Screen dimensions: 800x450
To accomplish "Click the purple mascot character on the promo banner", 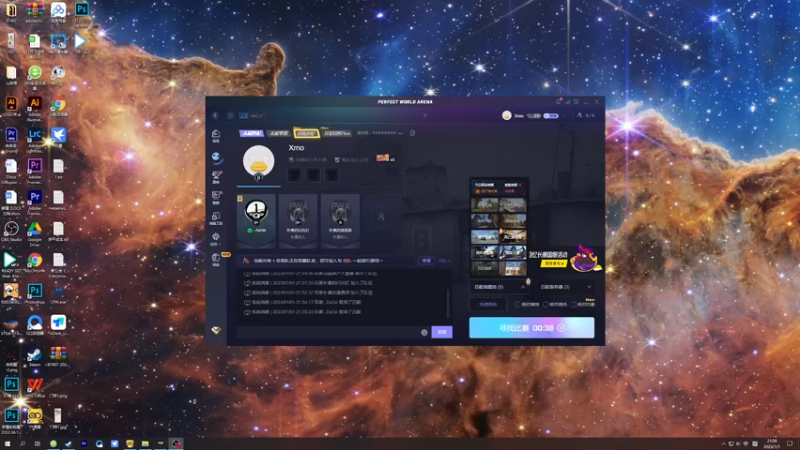I will point(585,258).
